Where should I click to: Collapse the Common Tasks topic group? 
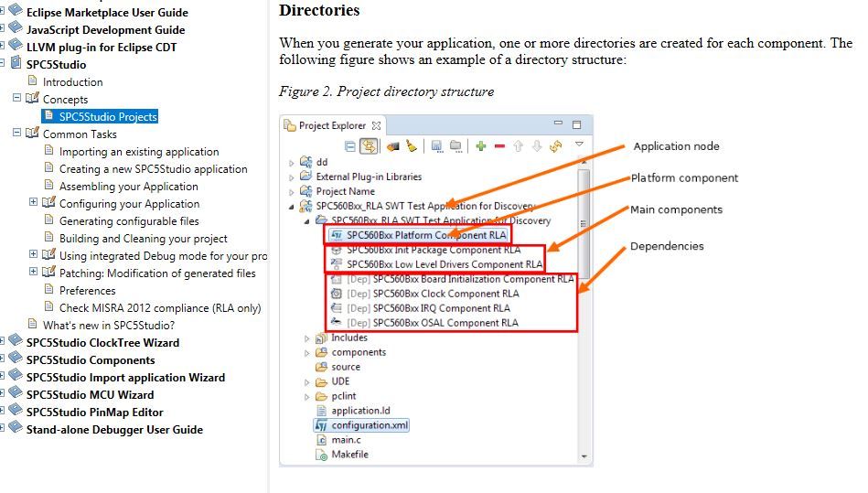[x=16, y=133]
